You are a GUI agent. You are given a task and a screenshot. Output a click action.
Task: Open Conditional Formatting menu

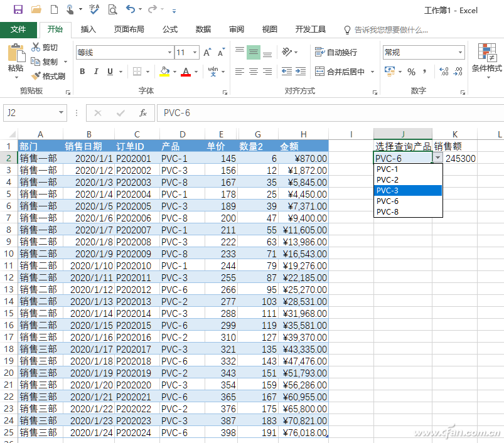[x=486, y=60]
